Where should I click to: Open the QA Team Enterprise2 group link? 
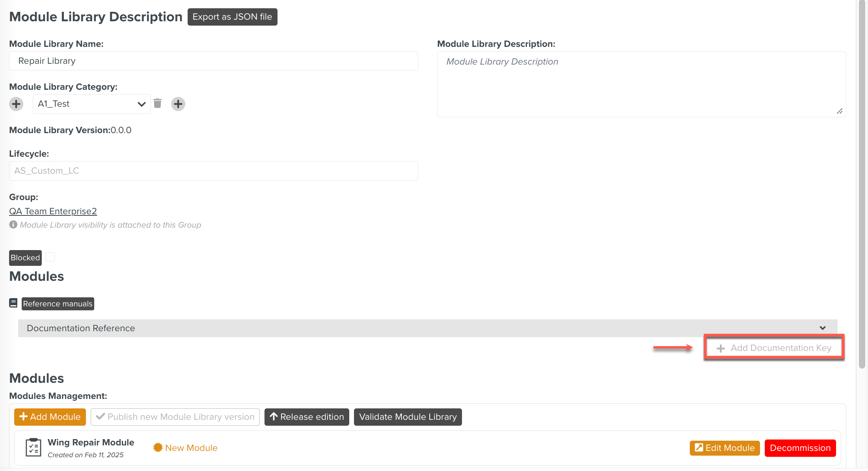[53, 211]
